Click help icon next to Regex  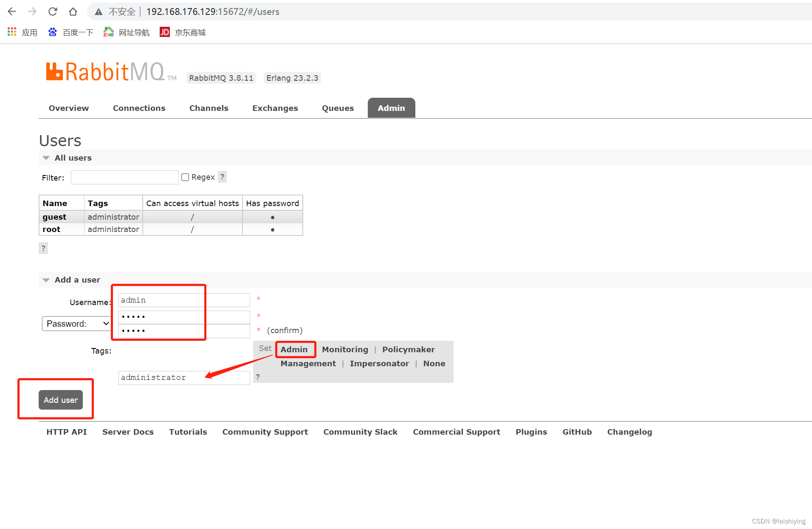pos(222,177)
